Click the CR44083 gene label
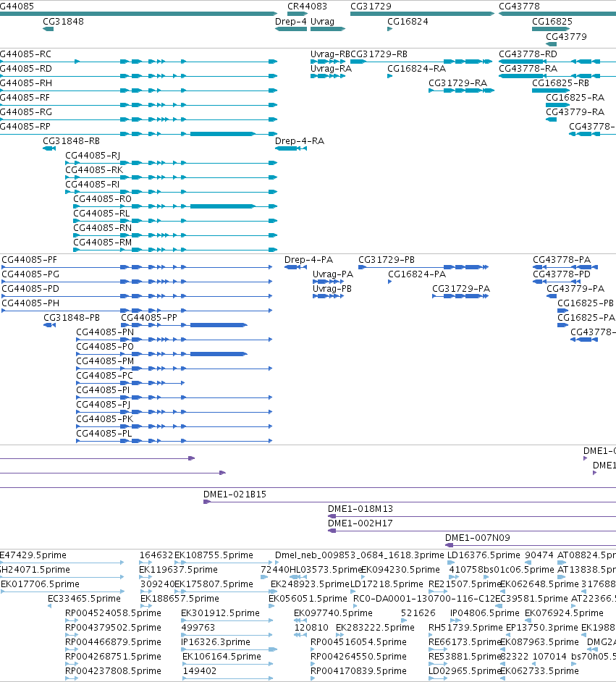This screenshot has width=616, height=682. click(307, 7)
